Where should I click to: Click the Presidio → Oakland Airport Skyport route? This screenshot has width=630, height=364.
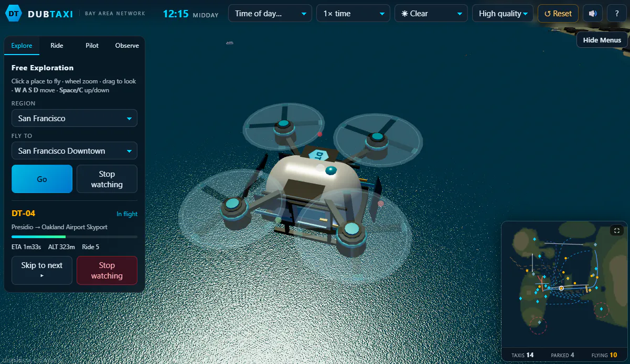coord(59,227)
